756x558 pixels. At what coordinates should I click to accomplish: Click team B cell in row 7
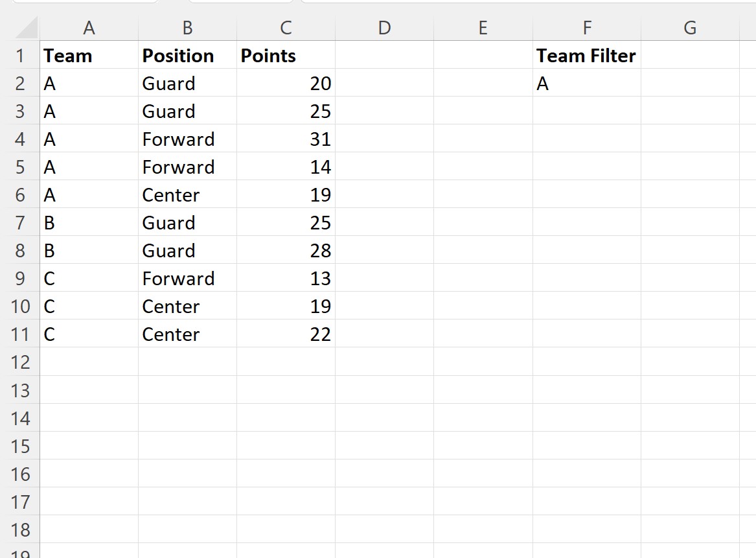coord(89,223)
